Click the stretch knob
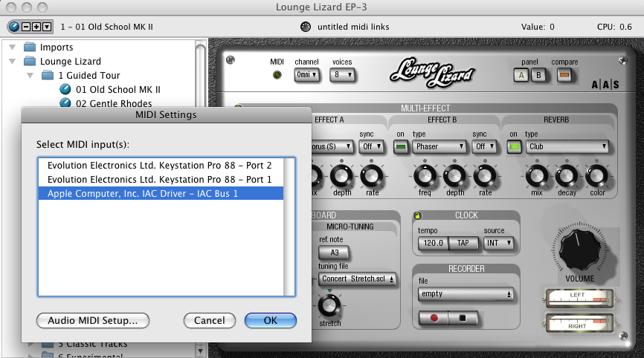The width and height of the screenshot is (644, 358). click(329, 305)
